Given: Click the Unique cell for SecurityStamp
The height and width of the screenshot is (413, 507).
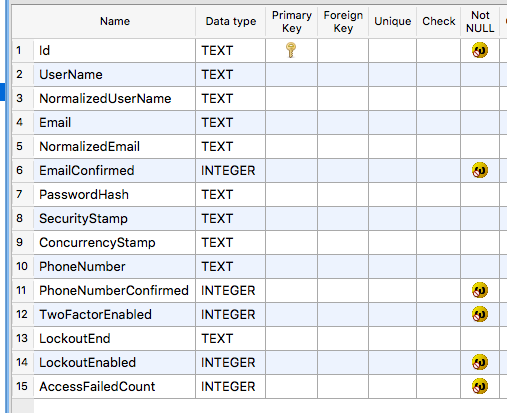Looking at the screenshot, I should [x=392, y=218].
